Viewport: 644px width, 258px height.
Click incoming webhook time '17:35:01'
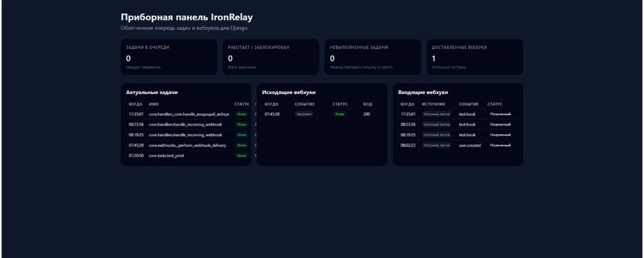point(408,114)
